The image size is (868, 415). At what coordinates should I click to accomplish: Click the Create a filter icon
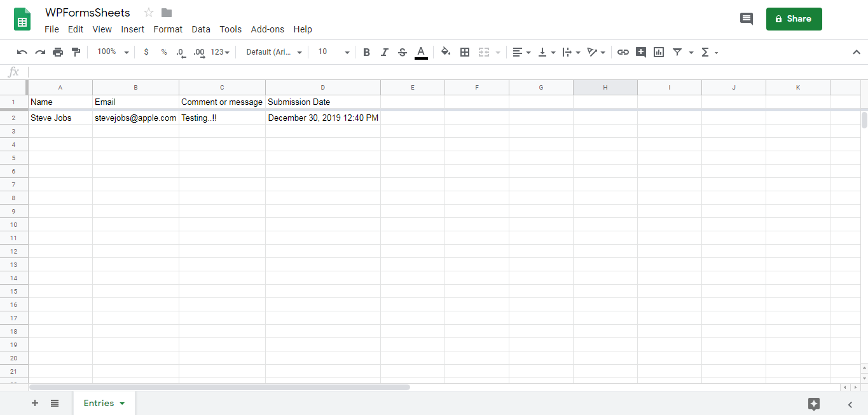[677, 52]
